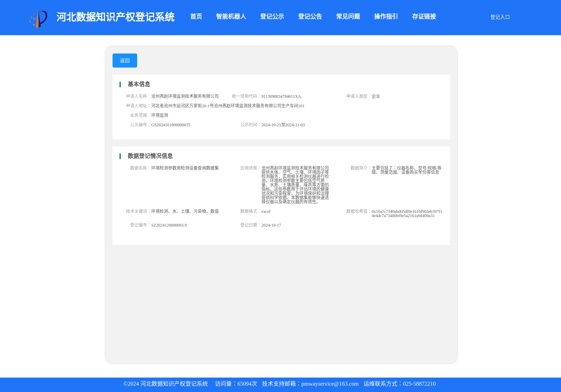Select applicant type value 企业
The width and height of the screenshot is (561, 392).
376,96
